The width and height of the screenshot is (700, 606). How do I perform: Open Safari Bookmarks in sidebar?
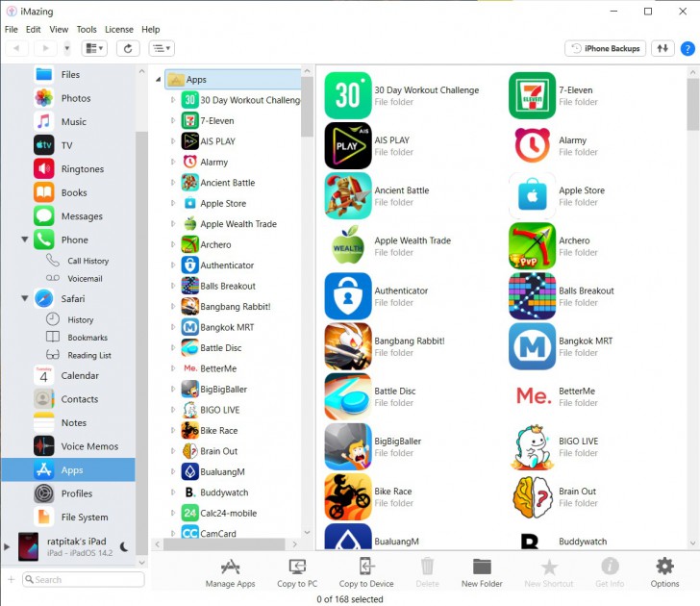pos(87,338)
